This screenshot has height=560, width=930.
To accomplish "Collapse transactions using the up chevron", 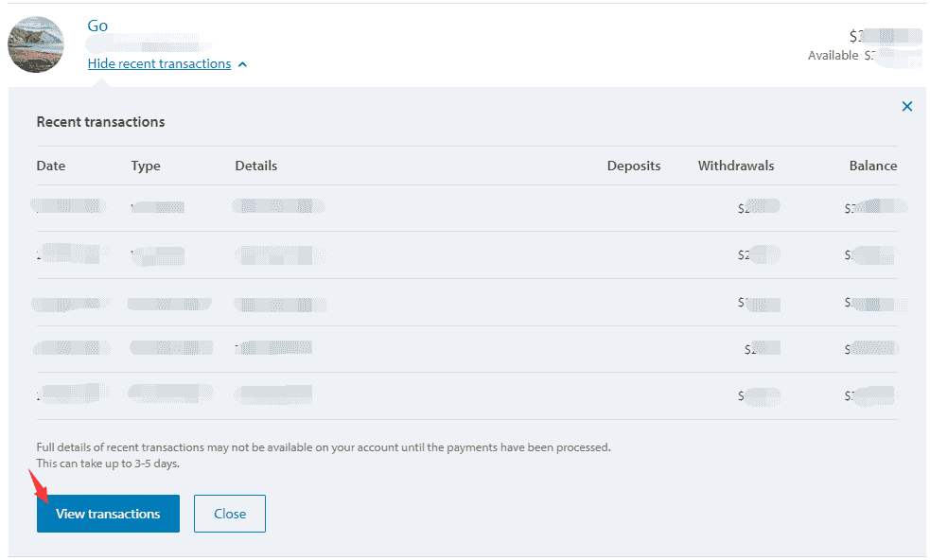I will [x=243, y=64].
